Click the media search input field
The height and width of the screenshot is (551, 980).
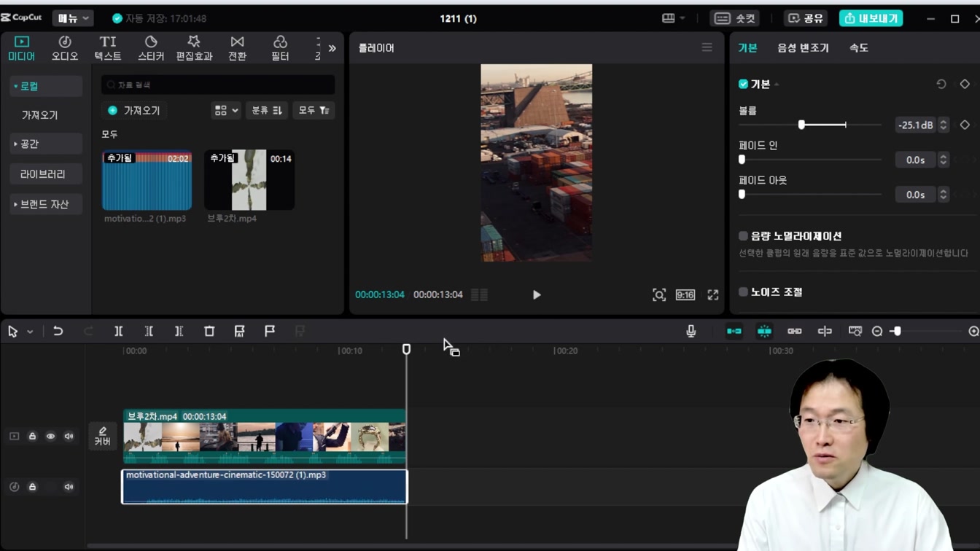[218, 85]
